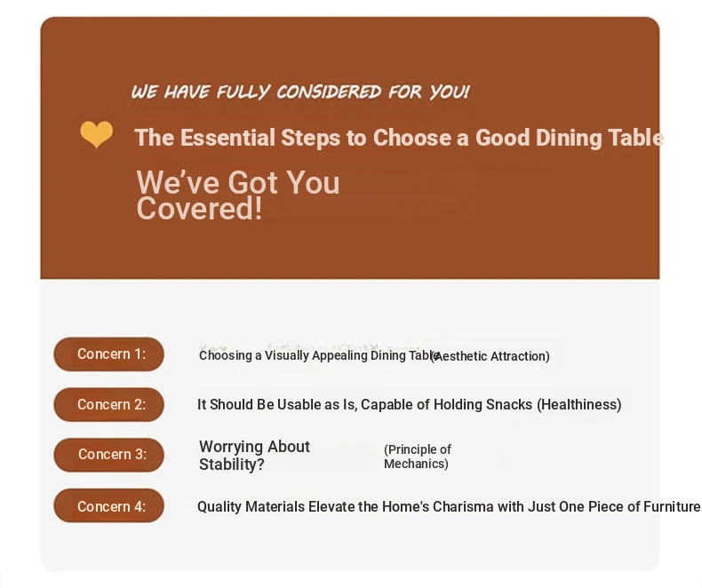The width and height of the screenshot is (702, 588).
Task: Click the word 'Snacks' in Concern 2
Action: [509, 404]
